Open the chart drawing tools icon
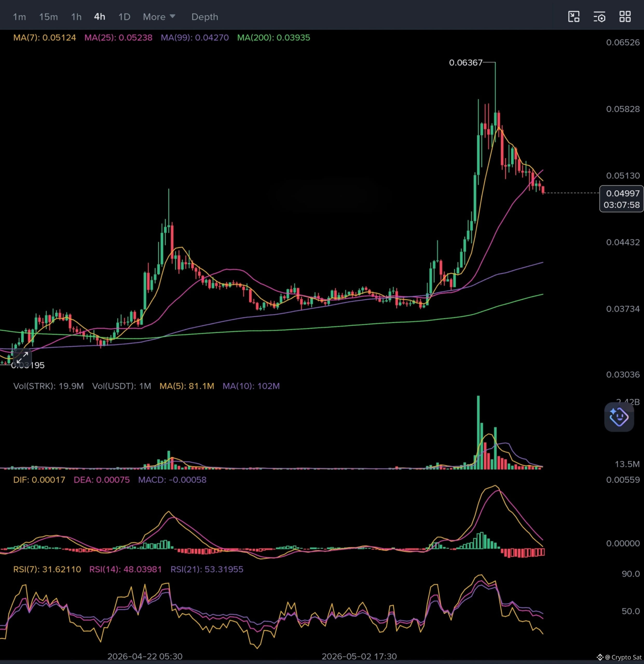This screenshot has height=664, width=644. pyautogui.click(x=573, y=17)
